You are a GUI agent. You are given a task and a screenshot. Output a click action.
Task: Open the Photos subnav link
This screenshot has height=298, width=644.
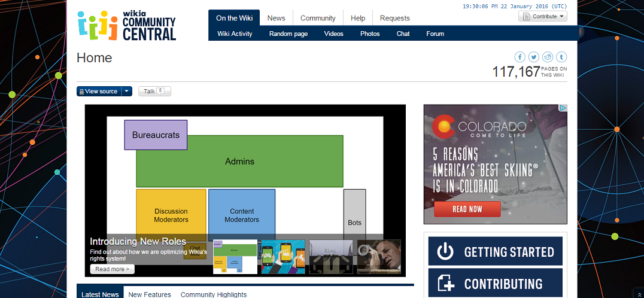pos(370,34)
